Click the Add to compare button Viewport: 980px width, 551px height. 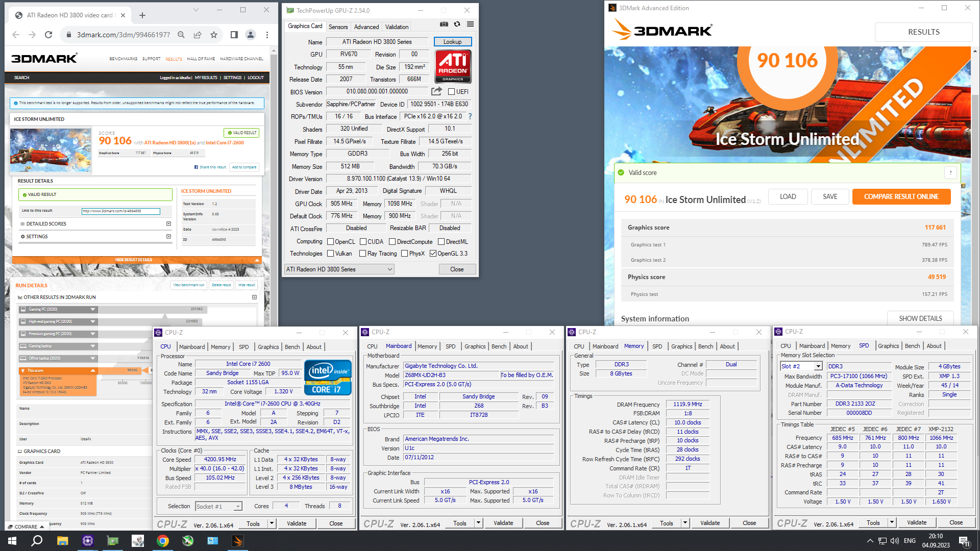click(x=244, y=167)
